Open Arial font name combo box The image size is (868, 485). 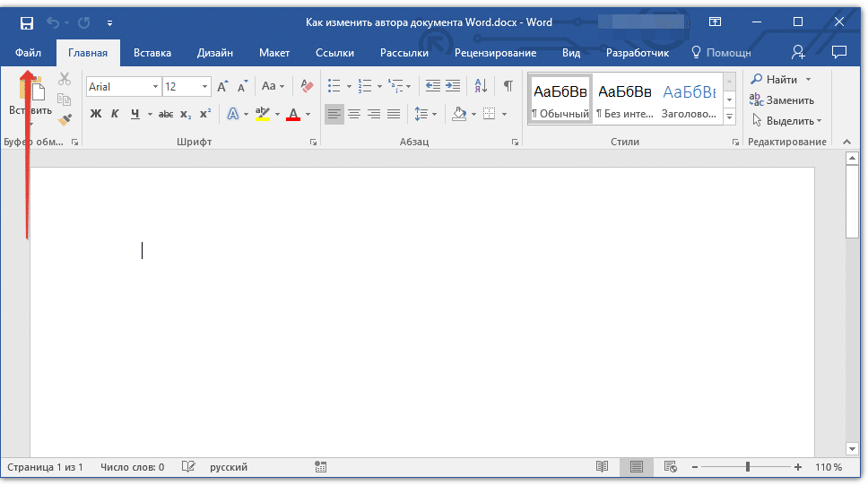coord(124,86)
